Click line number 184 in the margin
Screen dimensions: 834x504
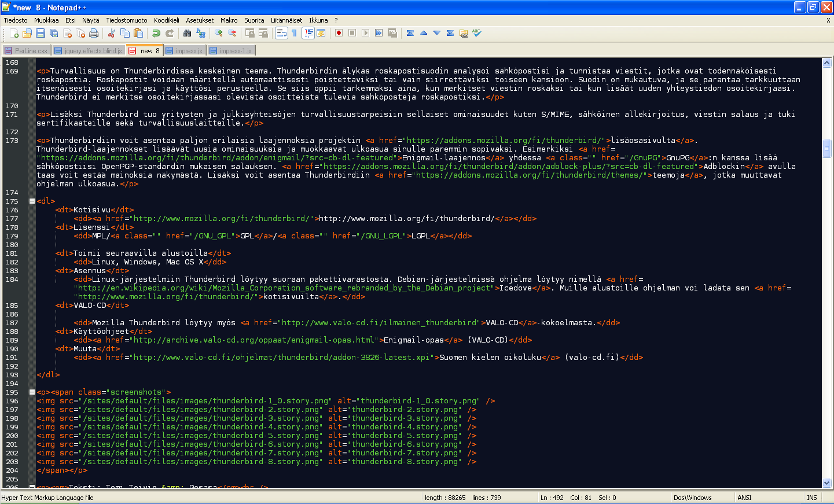[x=12, y=279]
